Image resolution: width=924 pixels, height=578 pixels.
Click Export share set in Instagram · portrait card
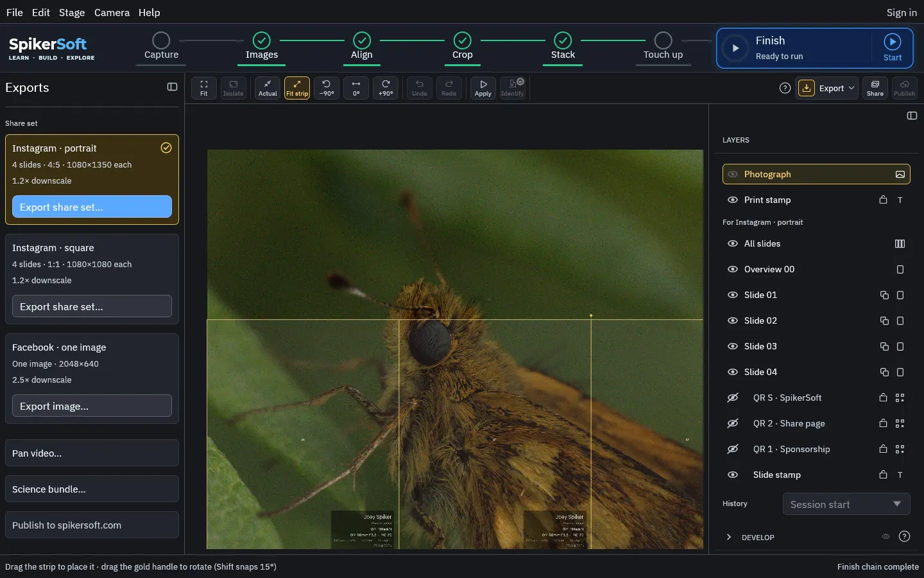92,207
